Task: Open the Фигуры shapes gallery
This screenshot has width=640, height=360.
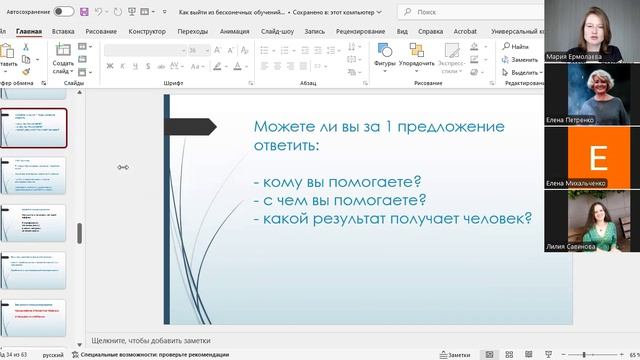Action: (384, 58)
